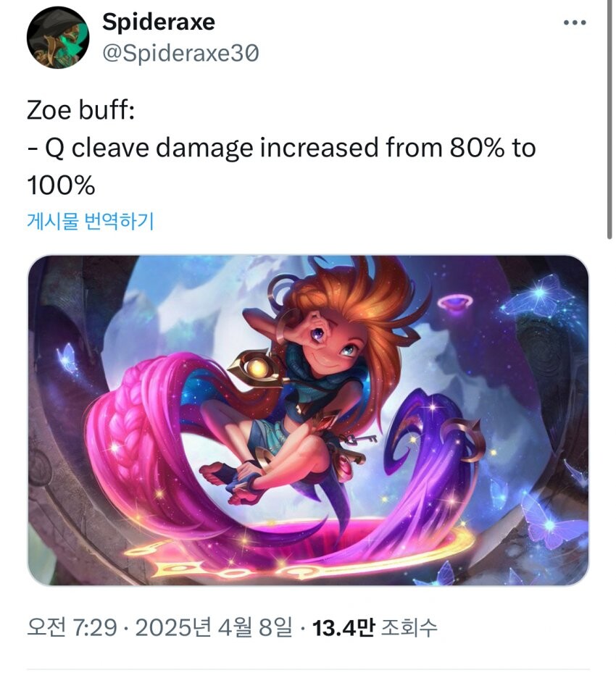
Task: Open the three-dot more options menu
Action: tap(575, 22)
